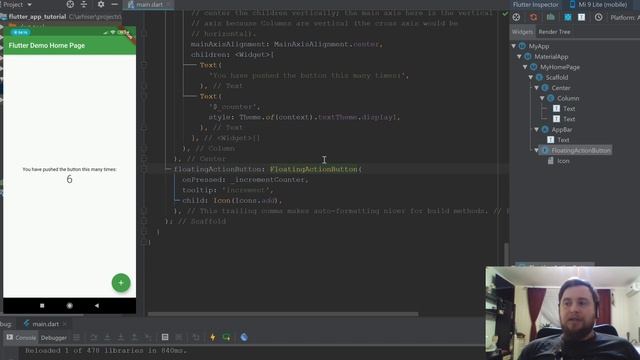This screenshot has width=640, height=360.
Task: Collapse the MaterialApp tree node
Action: (520, 57)
